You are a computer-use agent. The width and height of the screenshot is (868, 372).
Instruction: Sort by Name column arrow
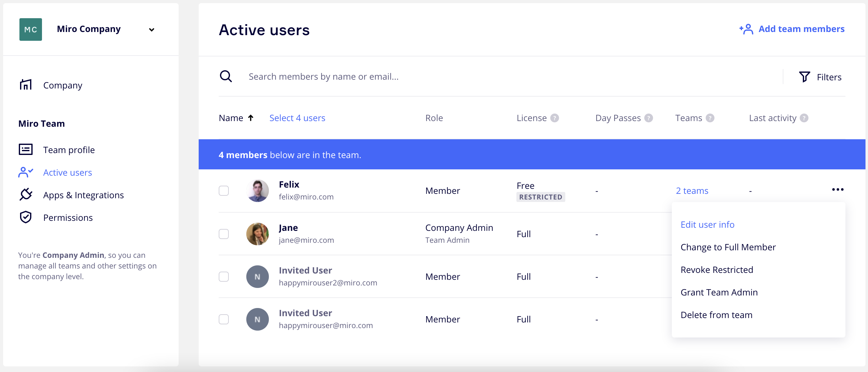click(x=251, y=118)
